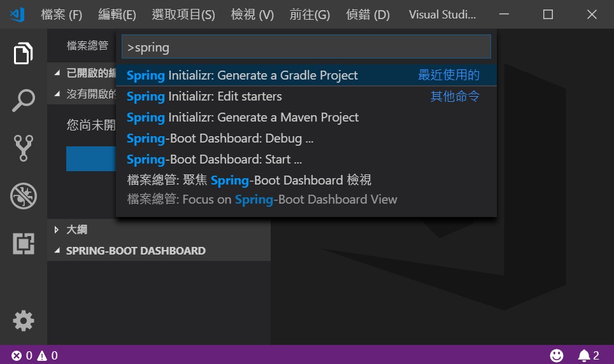Open the 選取項目(S) menu
The height and width of the screenshot is (364, 614).
(x=183, y=15)
